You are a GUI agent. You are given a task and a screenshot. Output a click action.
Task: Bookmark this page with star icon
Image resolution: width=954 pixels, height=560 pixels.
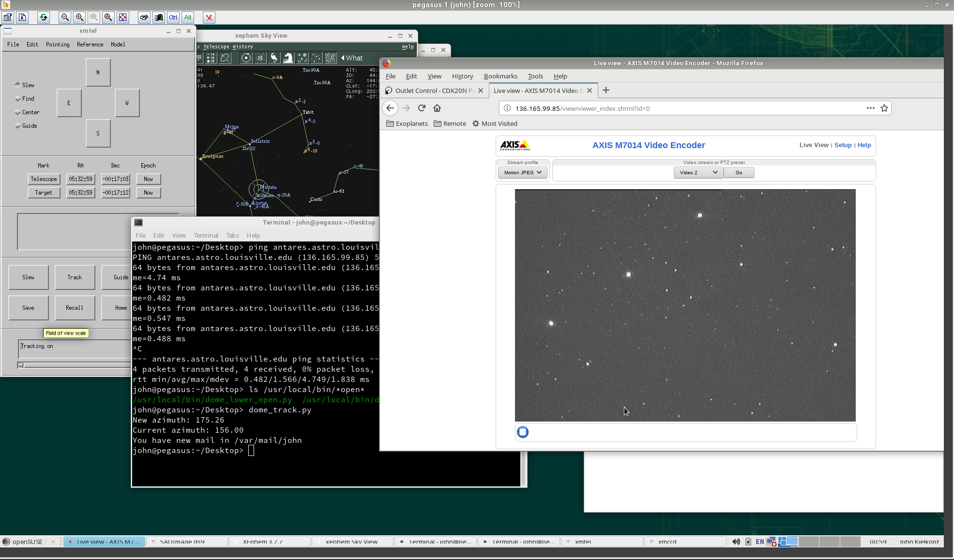pyautogui.click(x=884, y=108)
